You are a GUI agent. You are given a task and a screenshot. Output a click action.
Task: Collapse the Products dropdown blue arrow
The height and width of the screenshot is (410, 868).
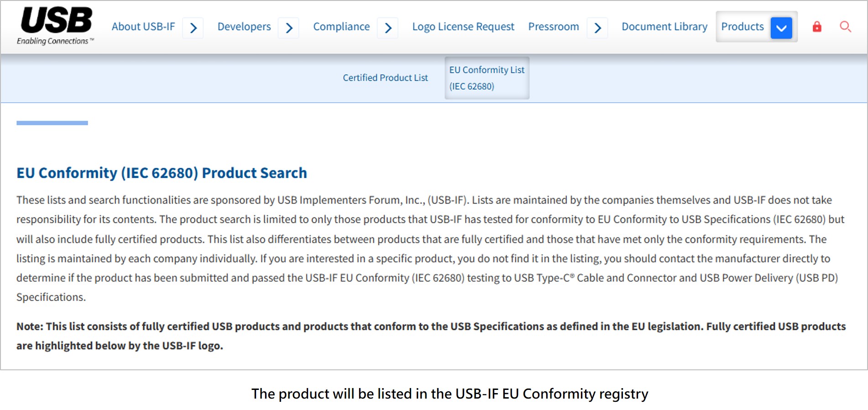point(781,28)
